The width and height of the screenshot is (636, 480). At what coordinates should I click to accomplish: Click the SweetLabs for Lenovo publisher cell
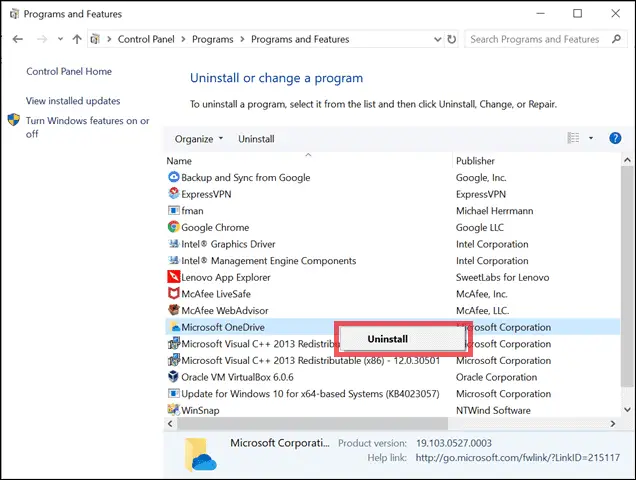(503, 277)
